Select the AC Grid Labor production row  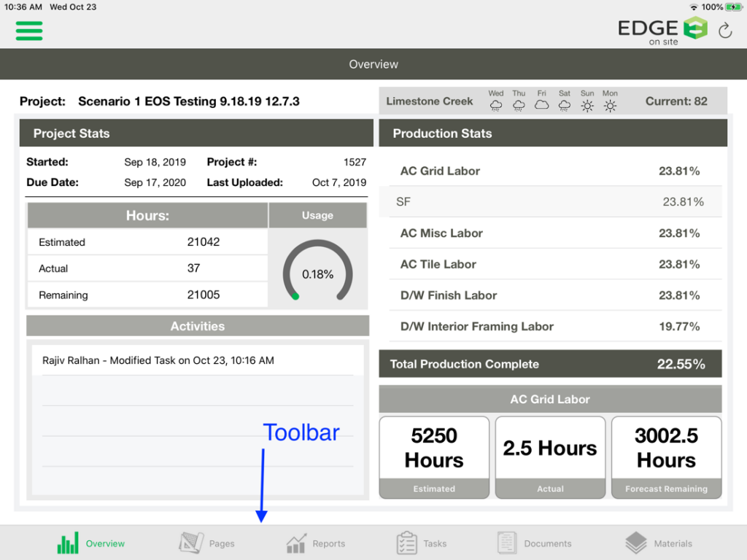pos(551,171)
